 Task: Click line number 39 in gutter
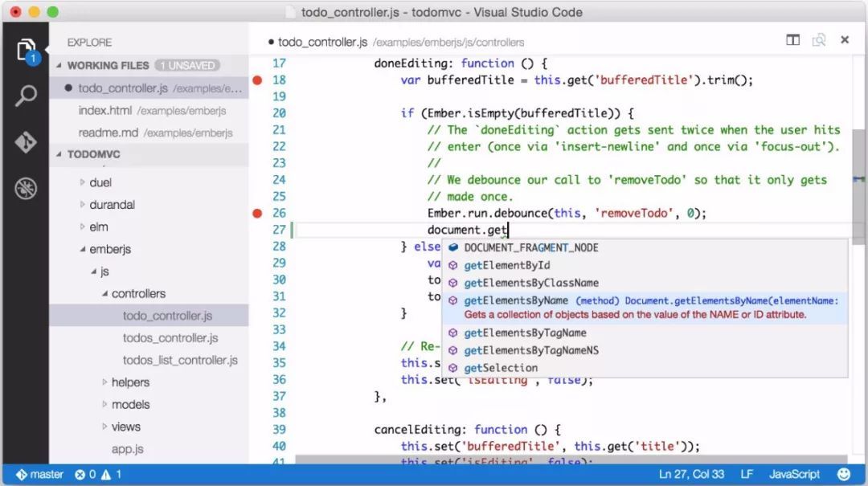pyautogui.click(x=279, y=430)
